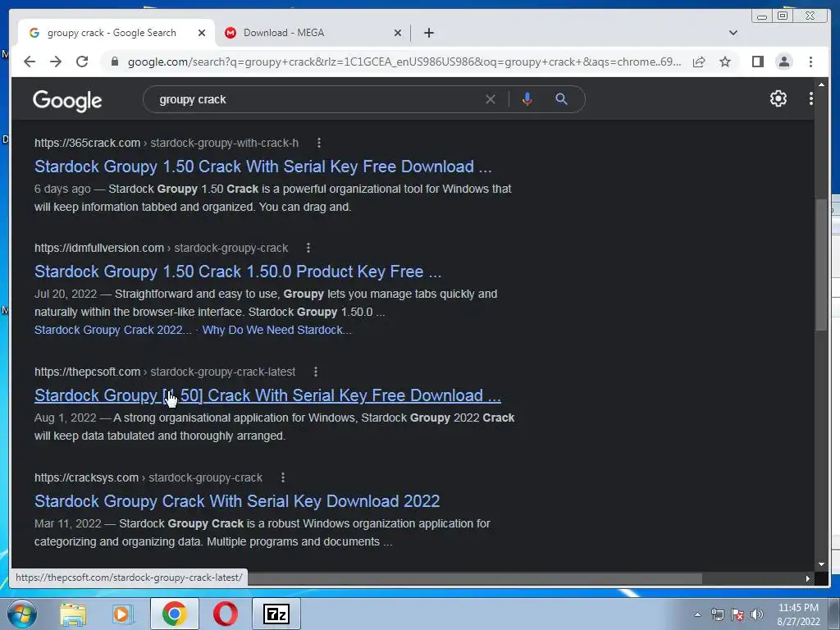This screenshot has width=840, height=630.
Task: Click the page scrollbar down arrow
Action: click(821, 564)
